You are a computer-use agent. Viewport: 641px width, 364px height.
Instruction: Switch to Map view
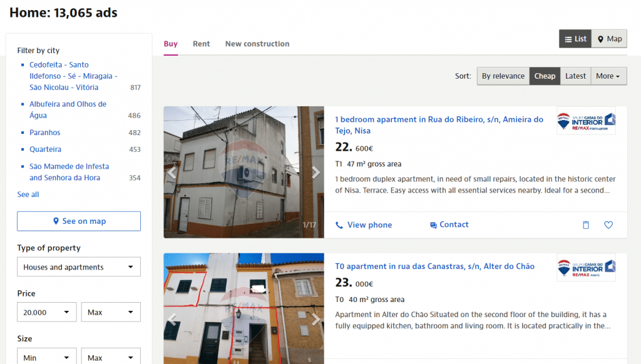tap(609, 39)
